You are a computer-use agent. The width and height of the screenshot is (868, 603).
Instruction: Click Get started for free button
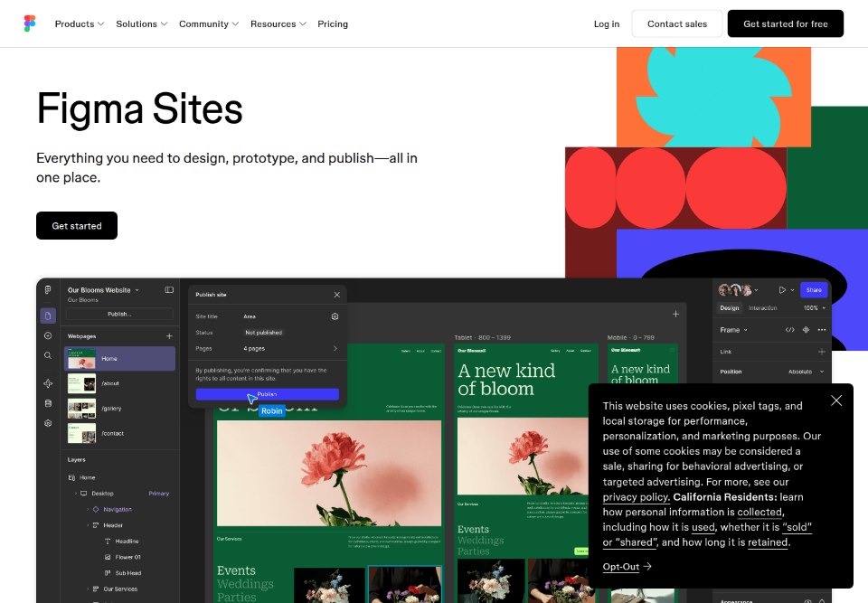click(x=785, y=24)
